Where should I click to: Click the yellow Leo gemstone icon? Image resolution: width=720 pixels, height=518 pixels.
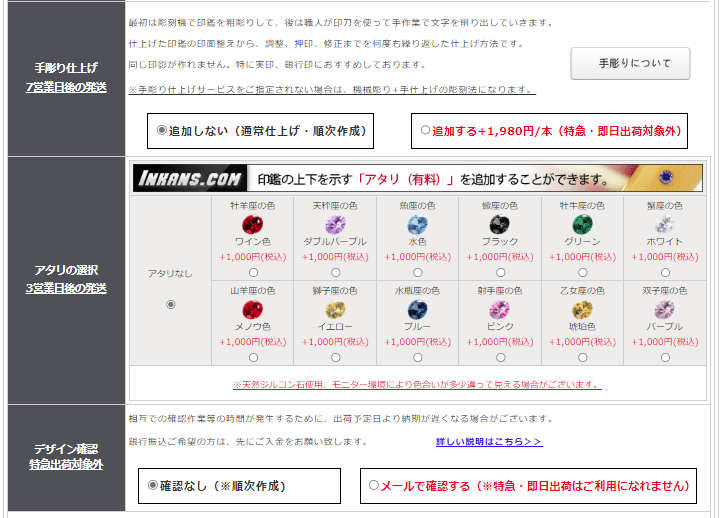click(x=335, y=310)
